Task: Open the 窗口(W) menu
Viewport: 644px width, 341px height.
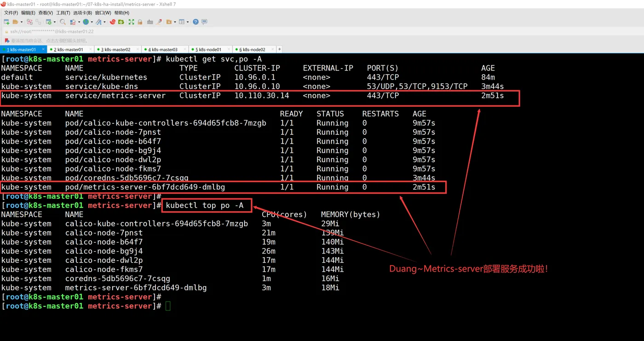Action: (x=103, y=13)
